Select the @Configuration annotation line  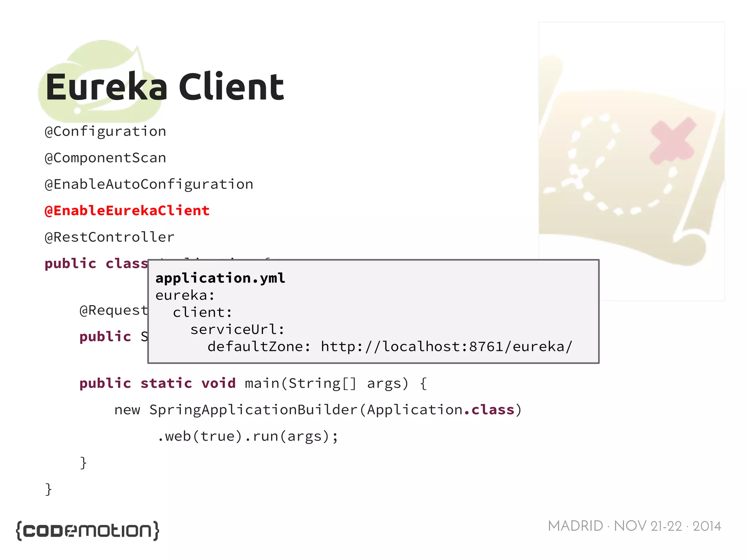[x=105, y=132]
